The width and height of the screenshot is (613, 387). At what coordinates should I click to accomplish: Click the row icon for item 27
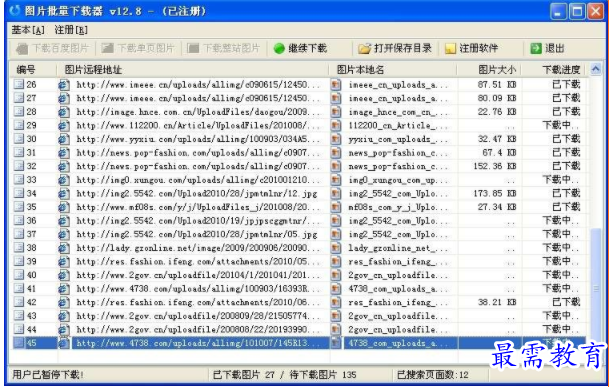point(18,98)
